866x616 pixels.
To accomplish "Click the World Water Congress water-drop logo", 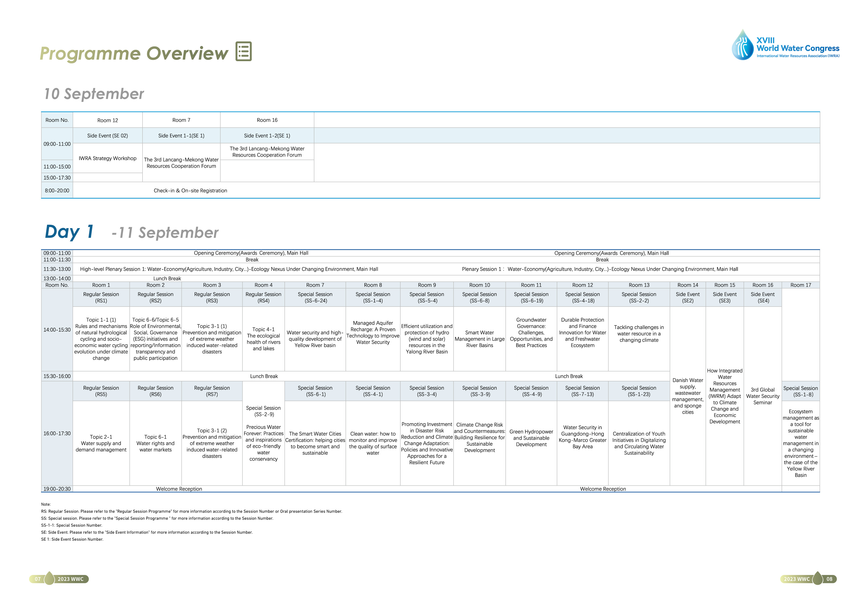I will click(742, 45).
